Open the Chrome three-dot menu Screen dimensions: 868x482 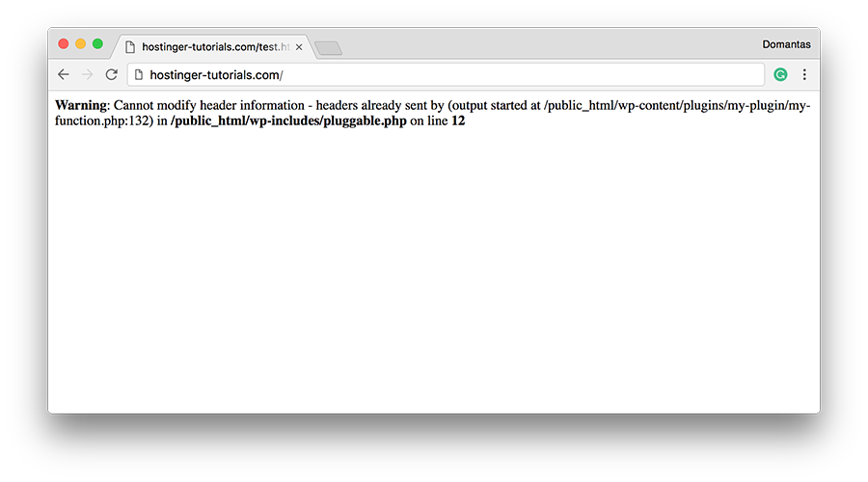[804, 74]
